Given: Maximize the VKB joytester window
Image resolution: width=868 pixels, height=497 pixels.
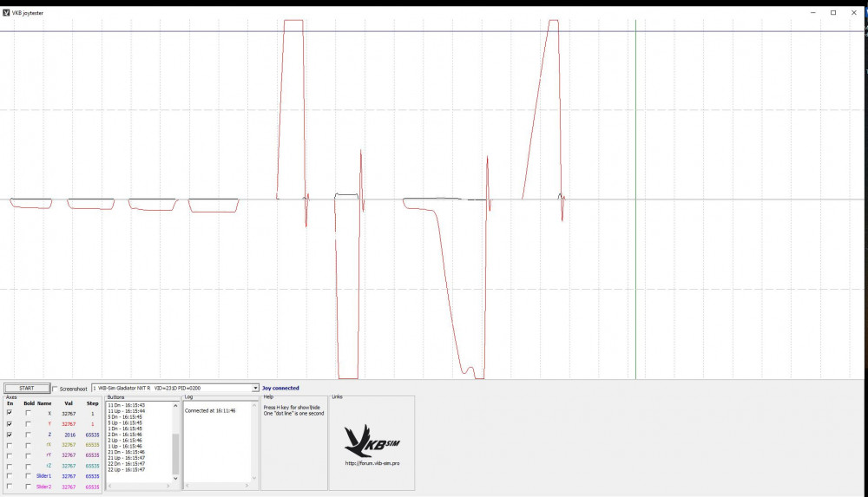Looking at the screenshot, I should click(x=833, y=13).
